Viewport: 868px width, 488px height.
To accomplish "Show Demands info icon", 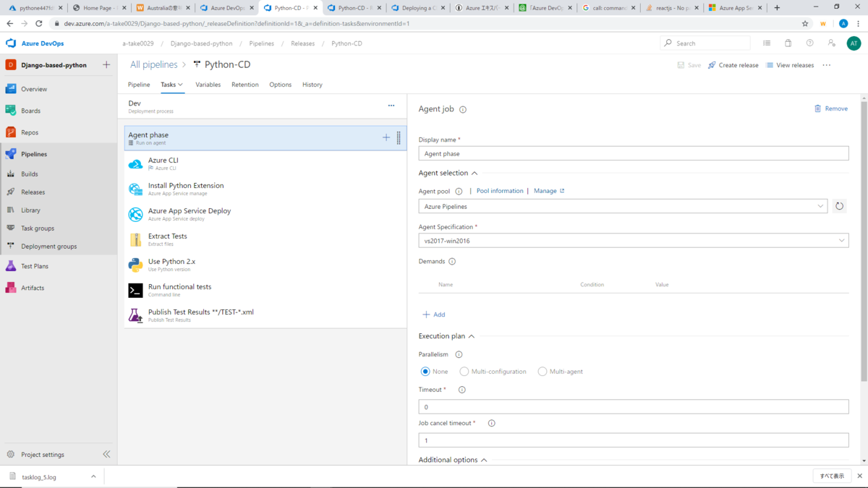I will [x=452, y=262].
